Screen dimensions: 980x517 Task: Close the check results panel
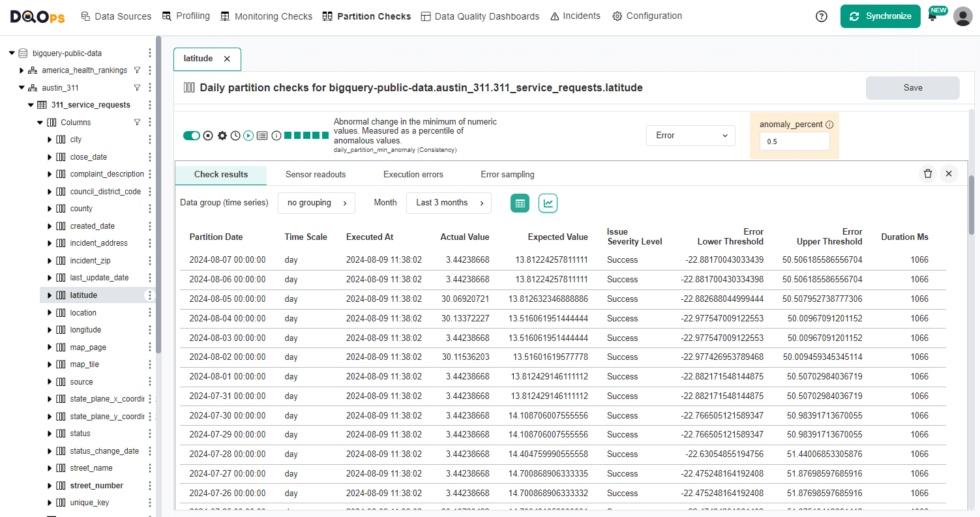click(949, 174)
